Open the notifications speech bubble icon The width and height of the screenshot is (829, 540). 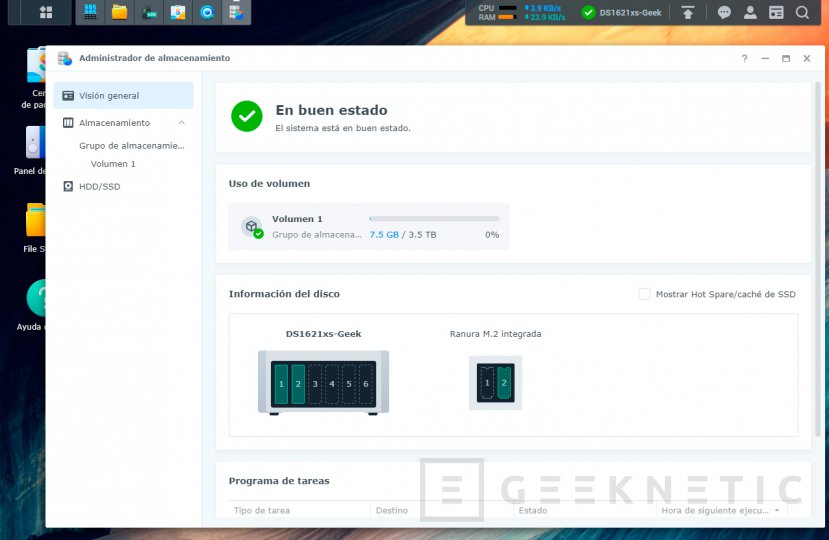724,13
